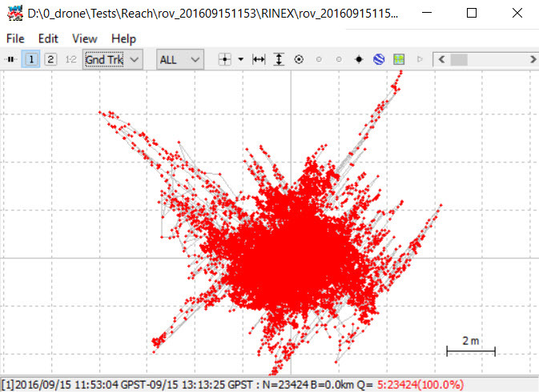Click the '2 m' scale label

click(x=471, y=341)
